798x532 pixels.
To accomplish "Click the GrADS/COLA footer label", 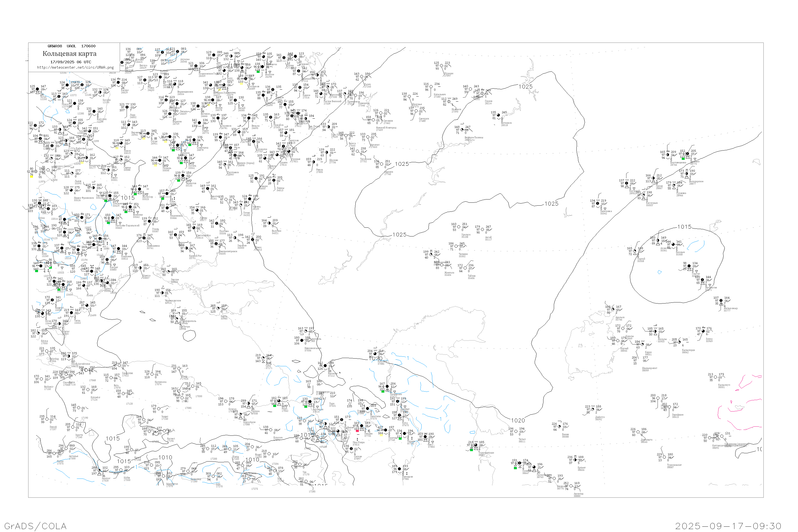I will tap(35, 526).
